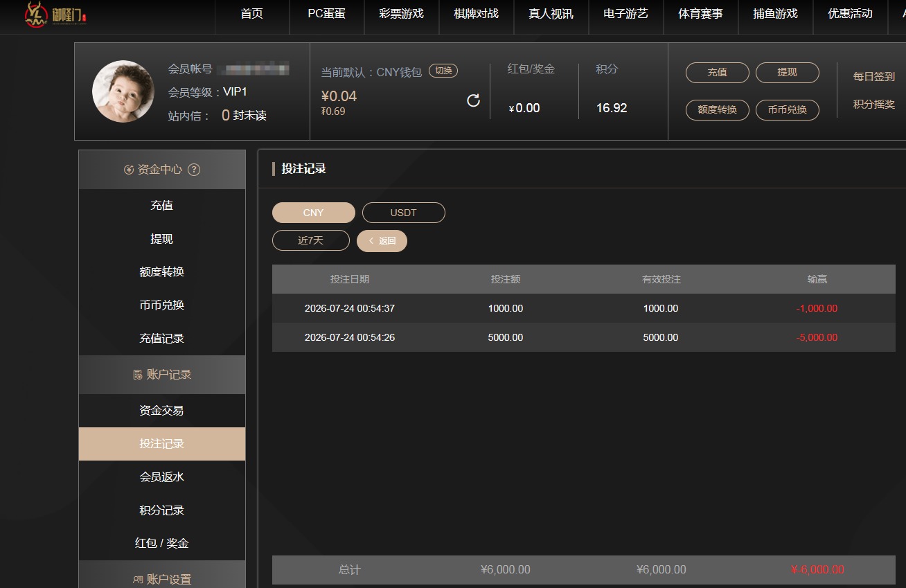This screenshot has height=588, width=906.
Task: Go to 彩票游戏 in top navigation
Action: pos(402,14)
